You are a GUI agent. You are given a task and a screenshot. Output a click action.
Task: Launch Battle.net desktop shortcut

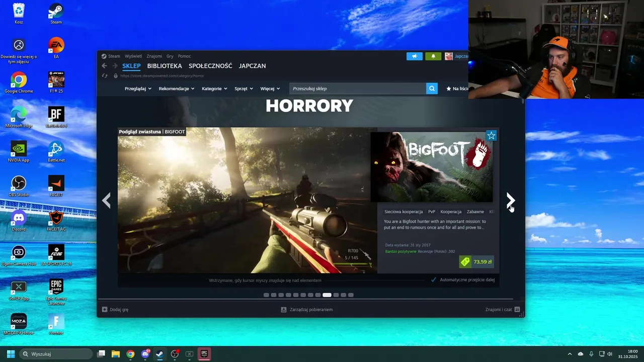56,151
